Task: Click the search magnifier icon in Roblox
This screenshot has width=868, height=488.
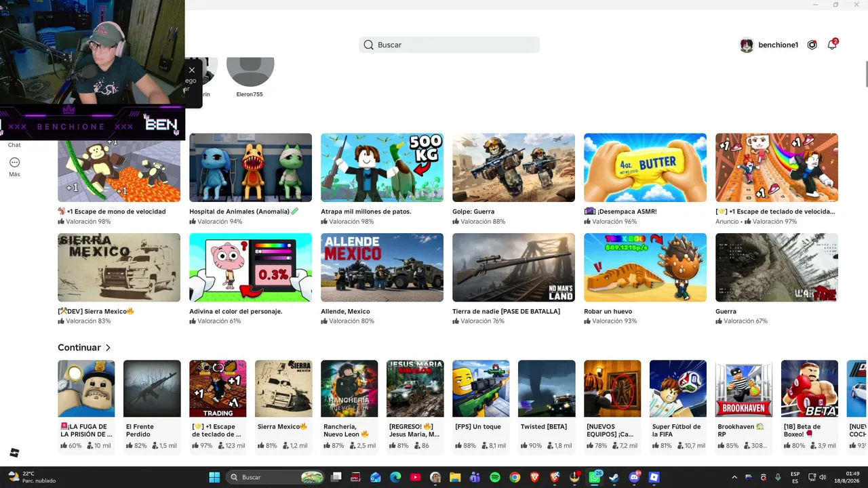Action: pos(368,45)
